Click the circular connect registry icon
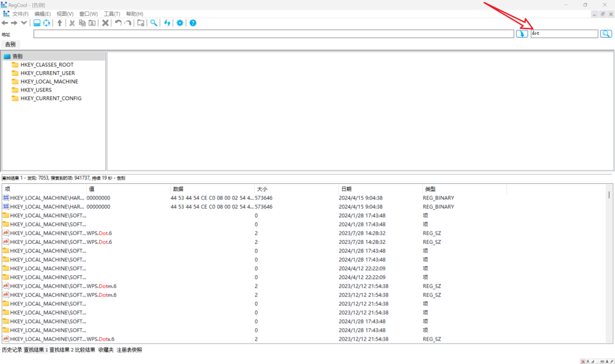The image size is (615, 364). [x=47, y=23]
